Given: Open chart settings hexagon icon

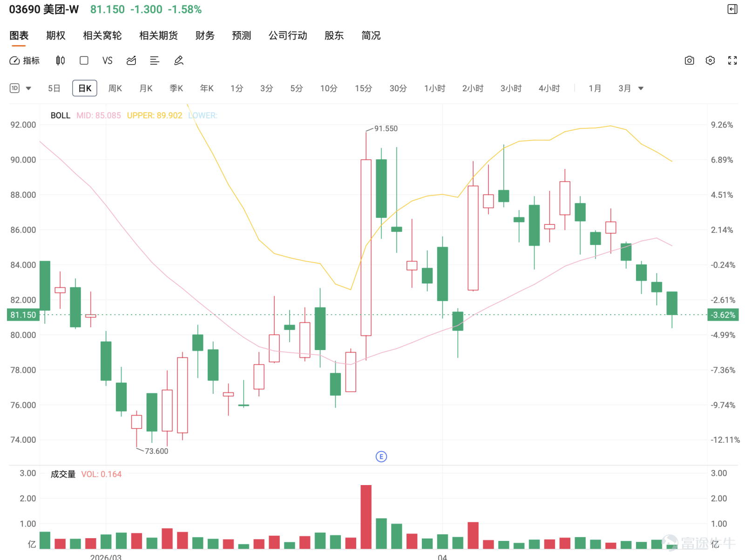Looking at the screenshot, I should click(710, 61).
